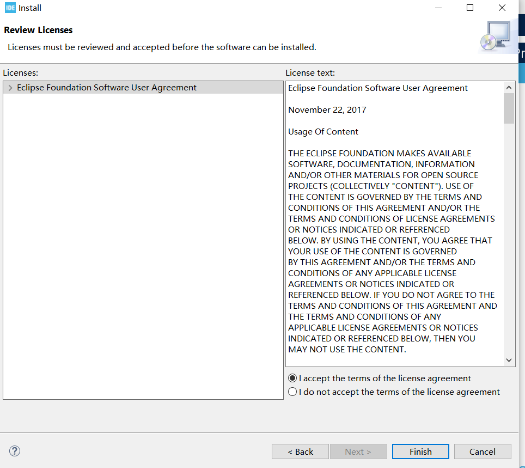Click the Install window title text
The height and width of the screenshot is (468, 525).
click(x=30, y=8)
